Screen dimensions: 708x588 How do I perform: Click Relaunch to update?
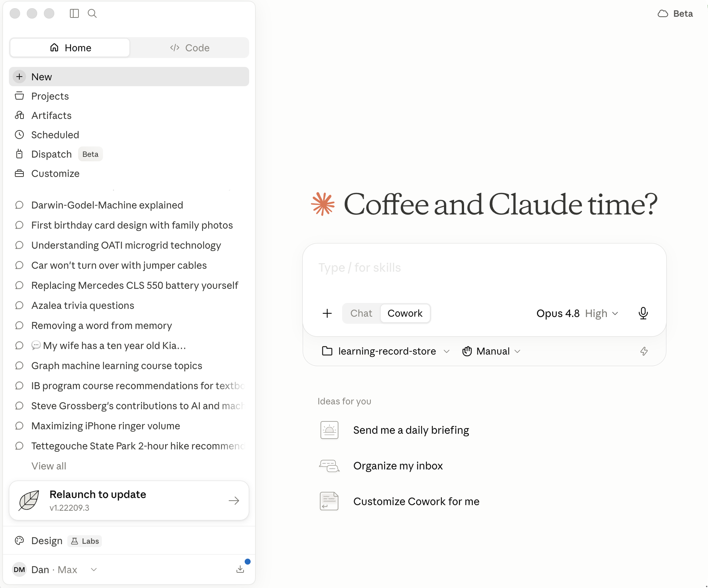pos(129,501)
